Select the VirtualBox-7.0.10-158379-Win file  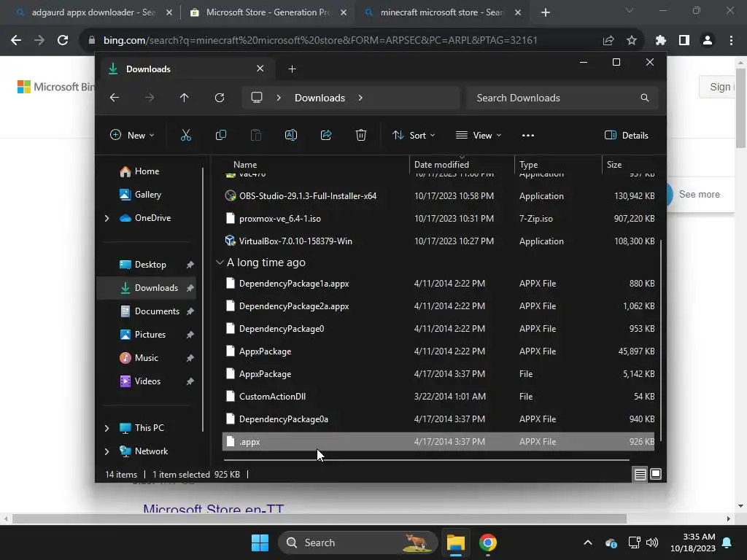pos(438,241)
